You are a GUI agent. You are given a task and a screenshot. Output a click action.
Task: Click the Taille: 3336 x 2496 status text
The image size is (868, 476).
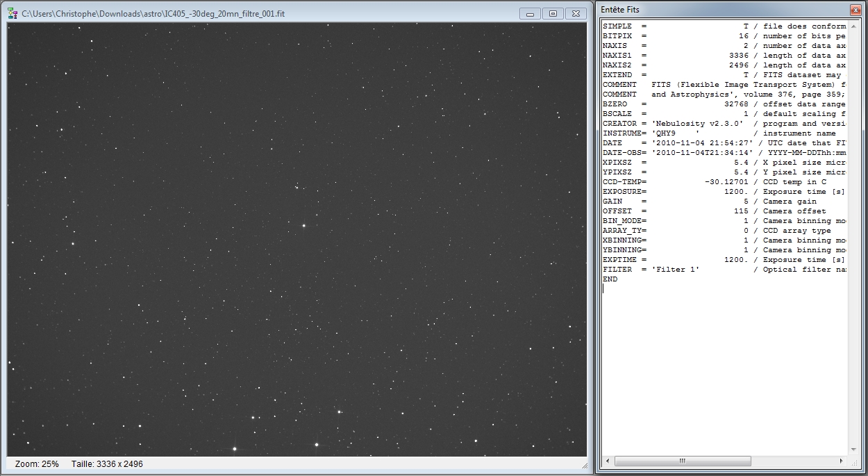[107, 463]
